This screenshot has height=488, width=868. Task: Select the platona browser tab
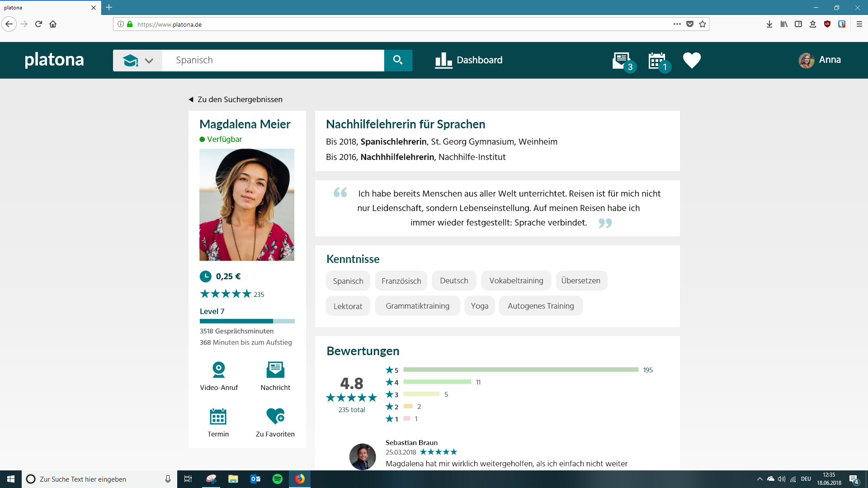coord(45,8)
